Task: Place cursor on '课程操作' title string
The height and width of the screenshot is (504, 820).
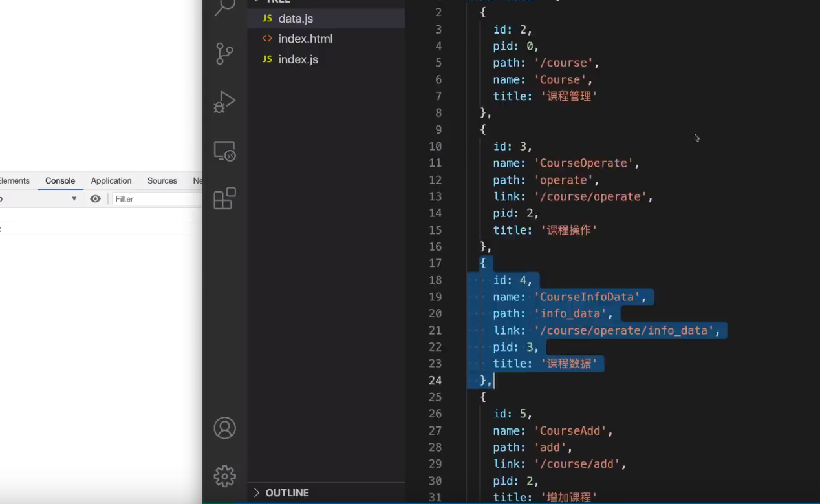Action: pyautogui.click(x=569, y=230)
